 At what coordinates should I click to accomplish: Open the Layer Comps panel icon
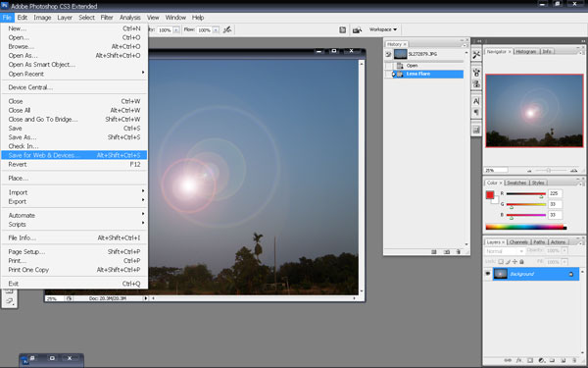tap(476, 130)
